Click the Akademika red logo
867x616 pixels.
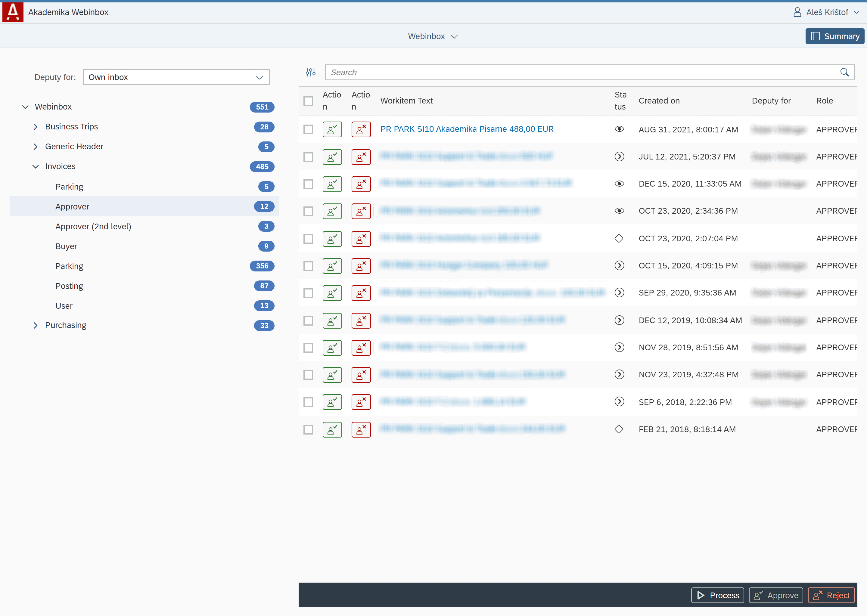click(x=13, y=12)
